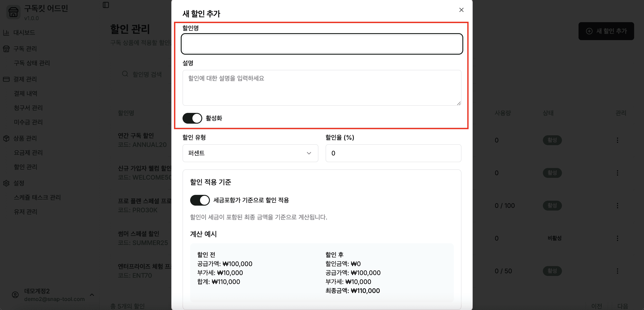Toggle 활성화 switch in modal

[x=192, y=119]
